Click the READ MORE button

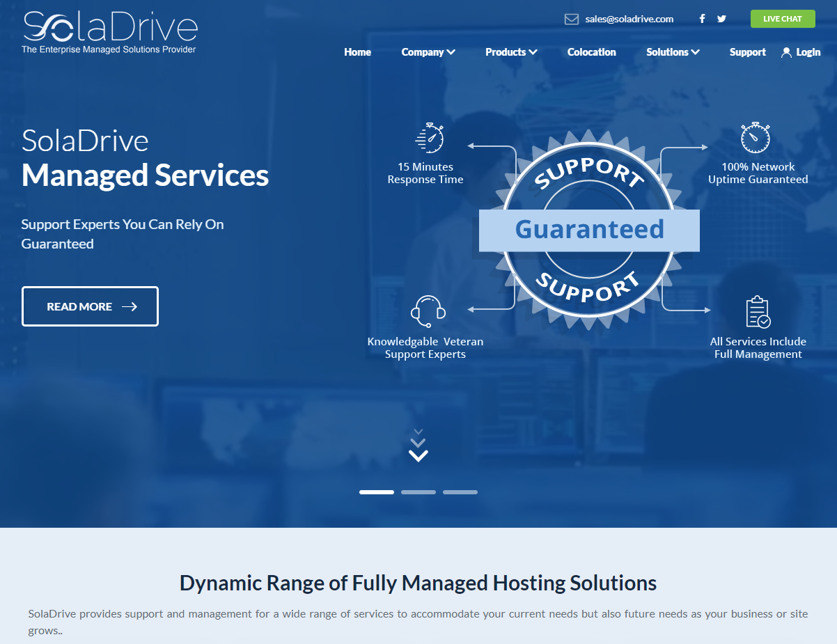pos(90,306)
